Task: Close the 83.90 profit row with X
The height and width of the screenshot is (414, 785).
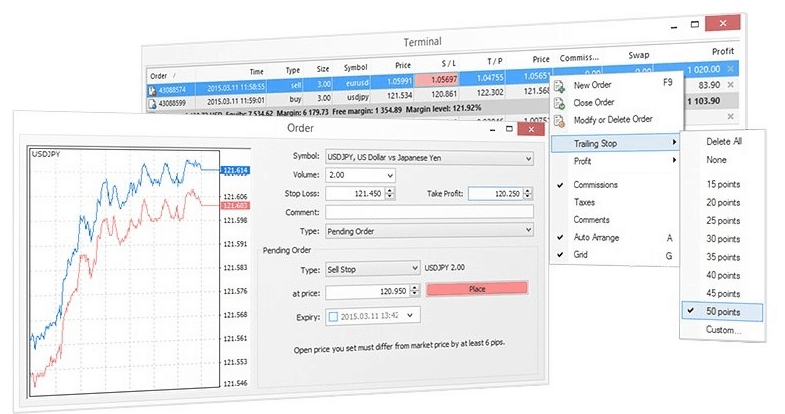Action: [x=731, y=85]
